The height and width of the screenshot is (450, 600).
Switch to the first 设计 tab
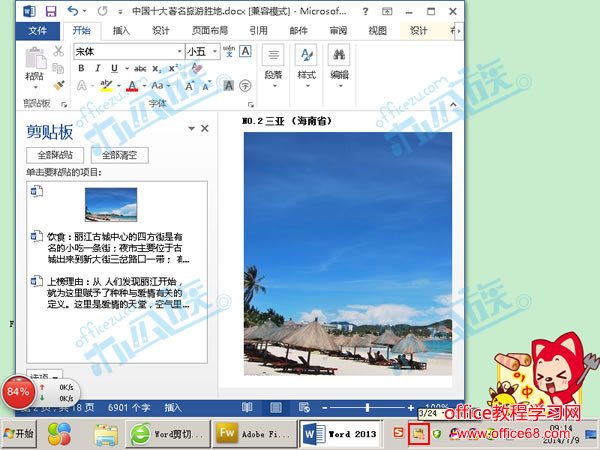tap(161, 31)
